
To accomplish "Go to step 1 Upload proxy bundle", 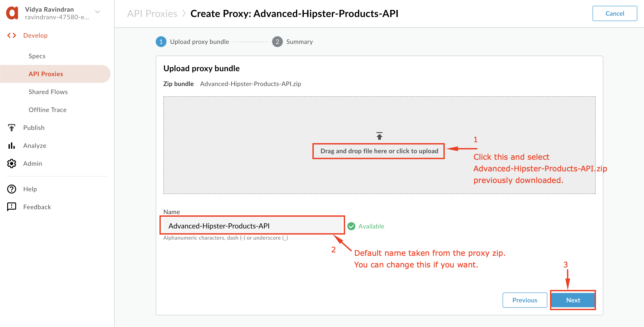I will [192, 41].
